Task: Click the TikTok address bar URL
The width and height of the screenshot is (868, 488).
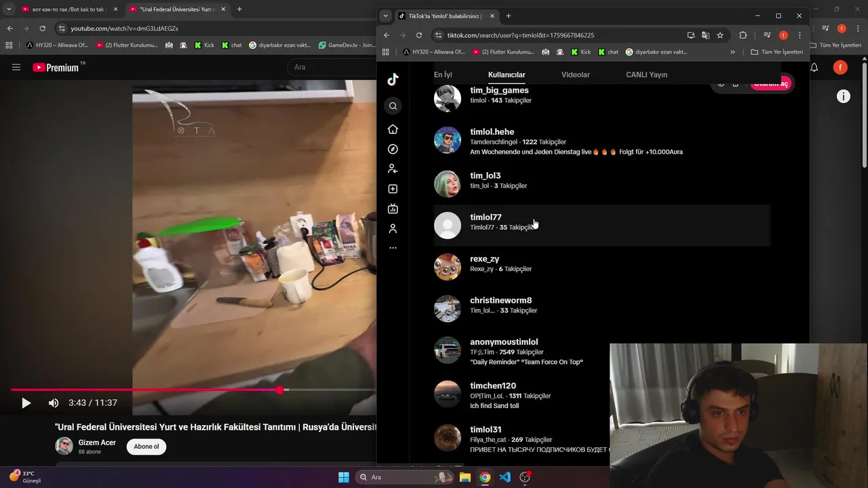Action: point(521,35)
